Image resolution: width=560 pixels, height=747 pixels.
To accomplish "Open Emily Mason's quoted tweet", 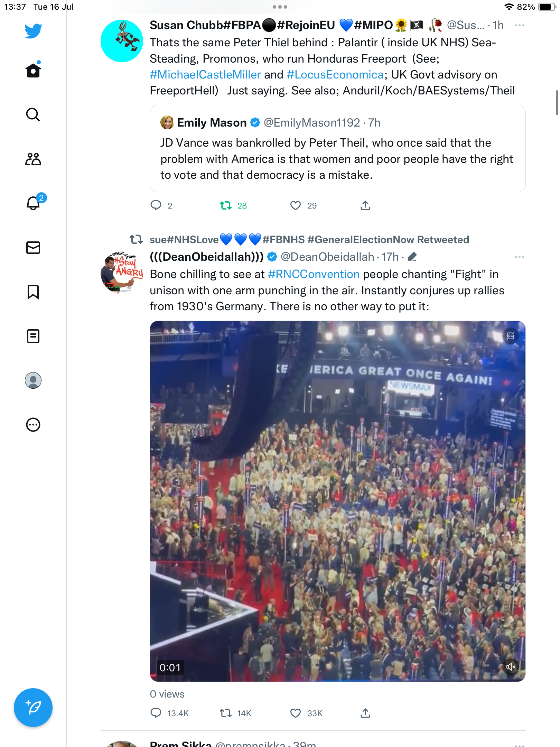I will (x=337, y=149).
